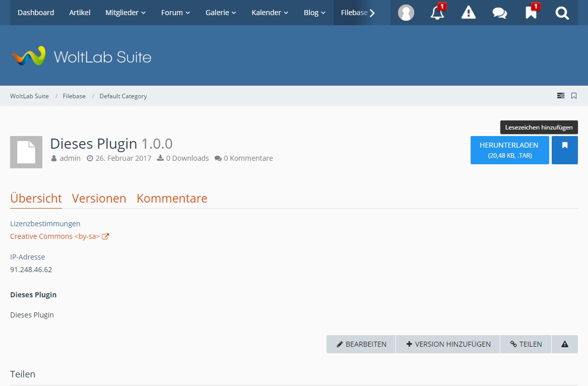
Task: Open the moderation warning triangle icon
Action: (x=469, y=13)
